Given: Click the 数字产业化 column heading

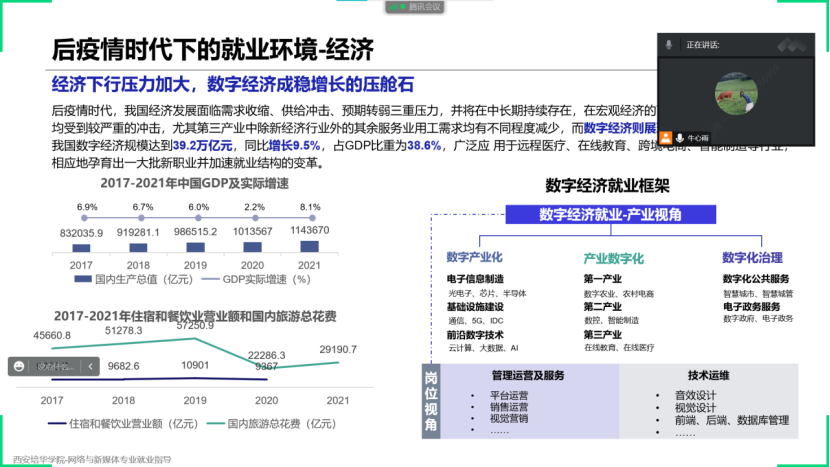Looking at the screenshot, I should (475, 258).
